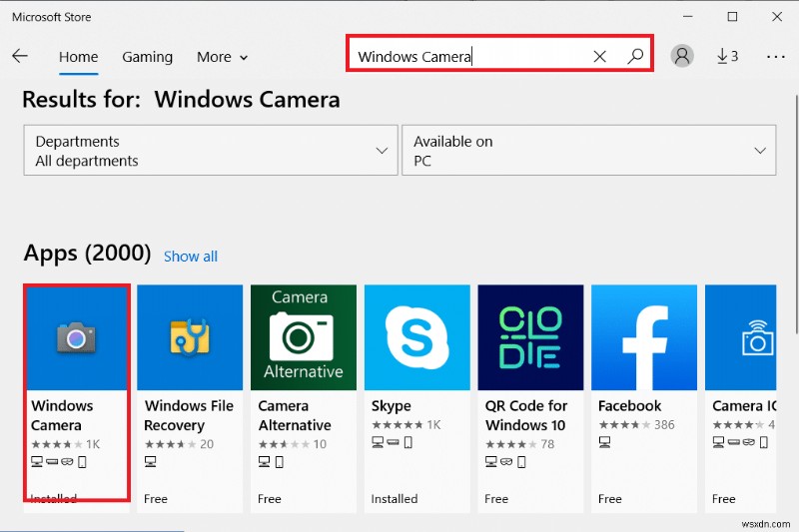Expand the More menu
This screenshot has height=532, width=799.
(x=222, y=57)
